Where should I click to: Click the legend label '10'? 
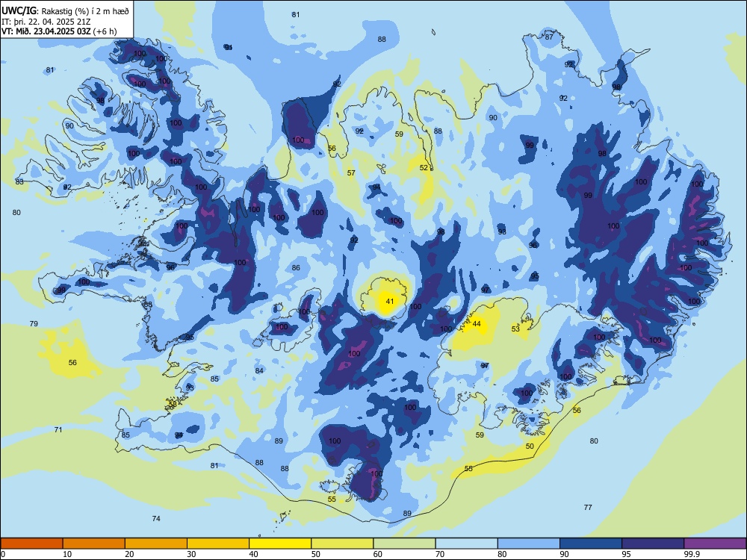pyautogui.click(x=67, y=554)
